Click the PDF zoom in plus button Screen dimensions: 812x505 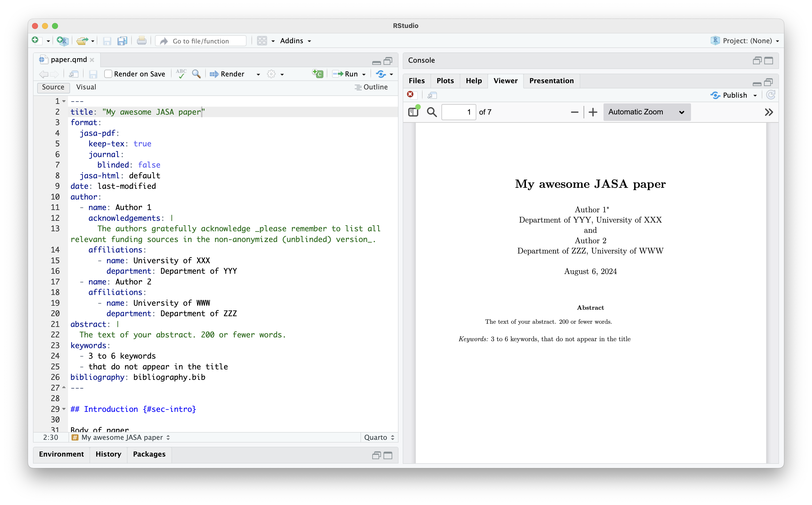[x=593, y=112]
